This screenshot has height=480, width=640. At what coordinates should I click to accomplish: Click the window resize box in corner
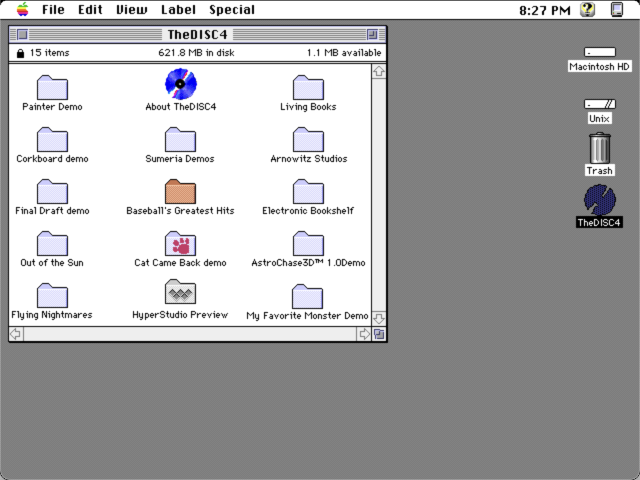point(379,334)
